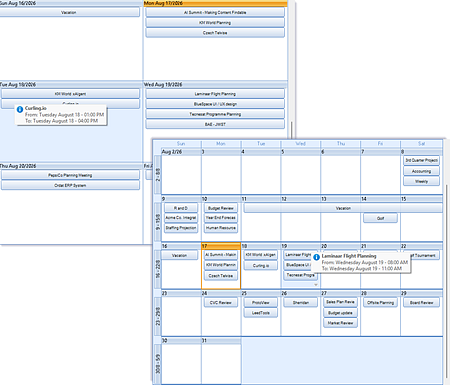Select BAE - JWST event

pyautogui.click(x=215, y=124)
